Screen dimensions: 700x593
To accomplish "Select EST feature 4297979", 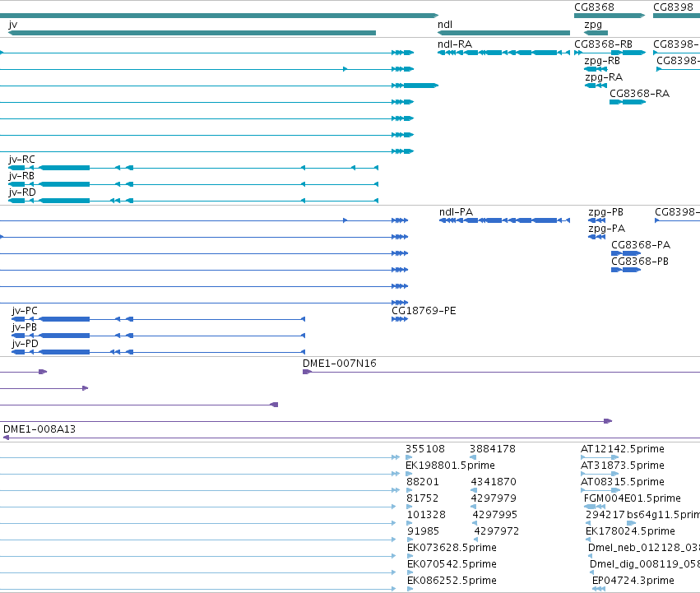I will click(x=474, y=507).
